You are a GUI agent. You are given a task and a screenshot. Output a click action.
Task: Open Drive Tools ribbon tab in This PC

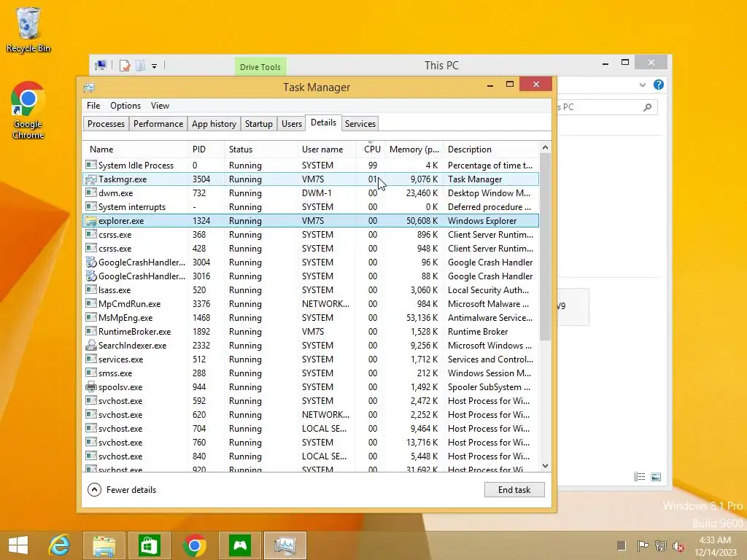(260, 67)
